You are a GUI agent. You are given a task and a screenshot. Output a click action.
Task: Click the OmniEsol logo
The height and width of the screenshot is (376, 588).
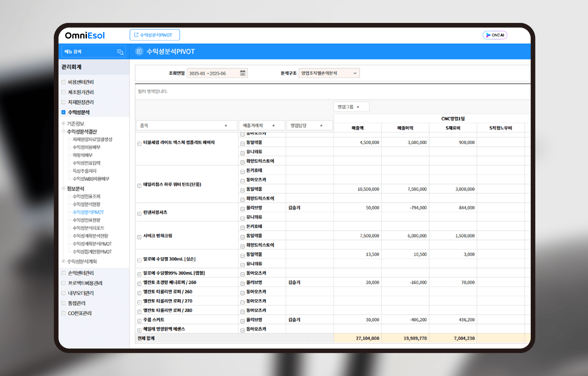(85, 35)
